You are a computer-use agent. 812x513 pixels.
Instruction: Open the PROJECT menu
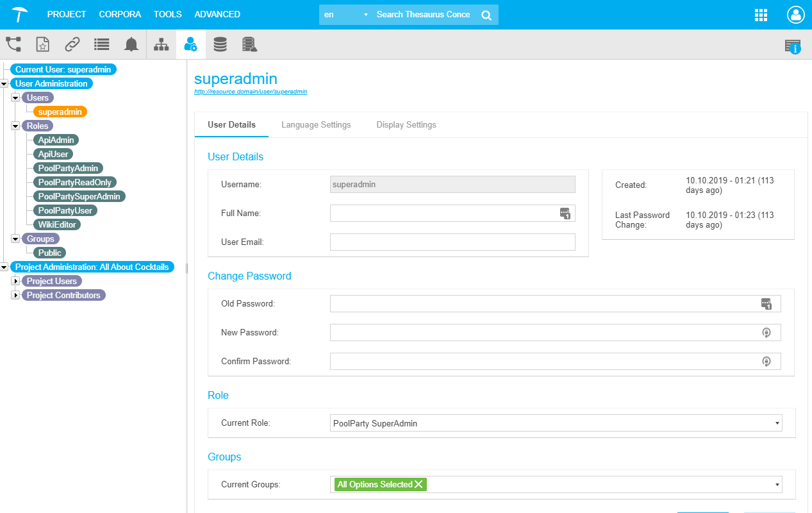67,14
